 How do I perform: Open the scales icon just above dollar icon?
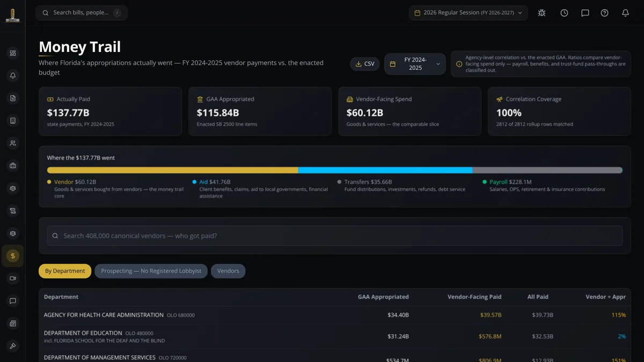point(13,233)
